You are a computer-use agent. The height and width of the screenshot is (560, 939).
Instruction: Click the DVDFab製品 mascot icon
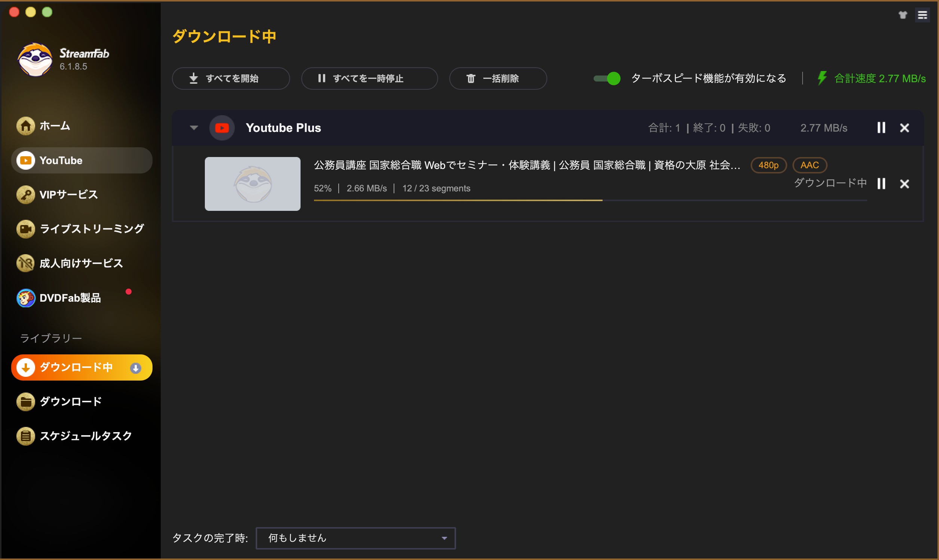pyautogui.click(x=26, y=298)
